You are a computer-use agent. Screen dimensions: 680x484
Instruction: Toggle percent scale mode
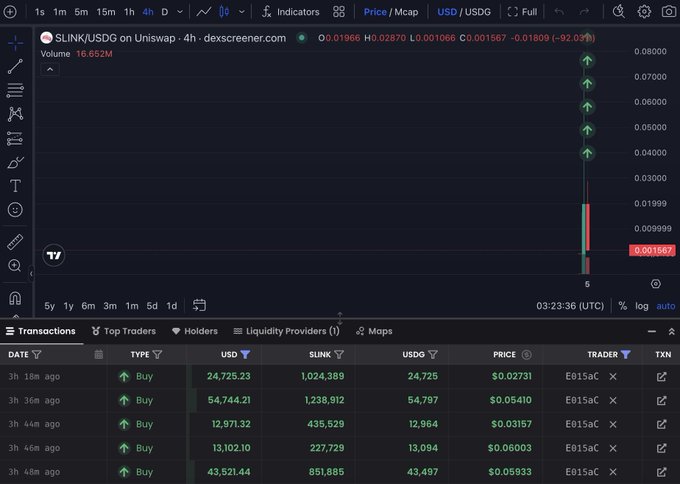623,306
